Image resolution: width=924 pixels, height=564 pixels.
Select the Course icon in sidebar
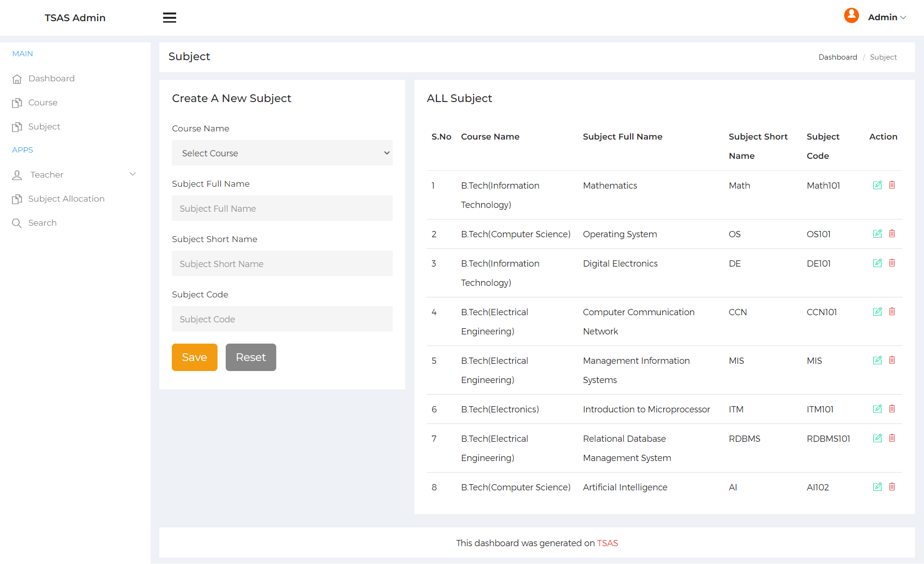point(17,103)
